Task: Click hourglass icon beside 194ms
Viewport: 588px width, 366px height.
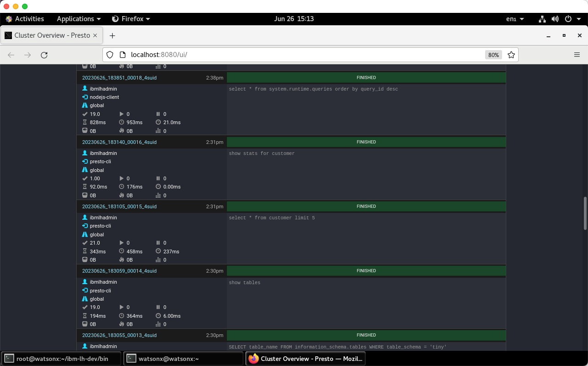Action: pyautogui.click(x=85, y=316)
